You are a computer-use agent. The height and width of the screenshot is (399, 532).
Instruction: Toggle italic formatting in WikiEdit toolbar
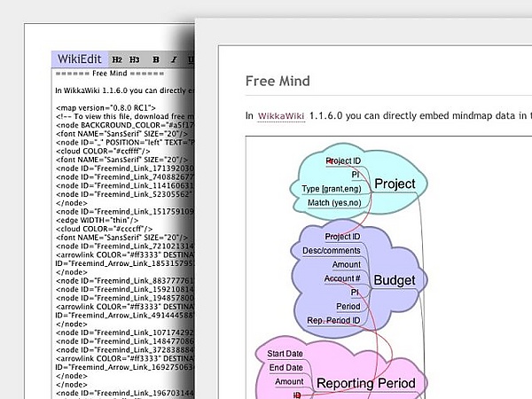174,59
